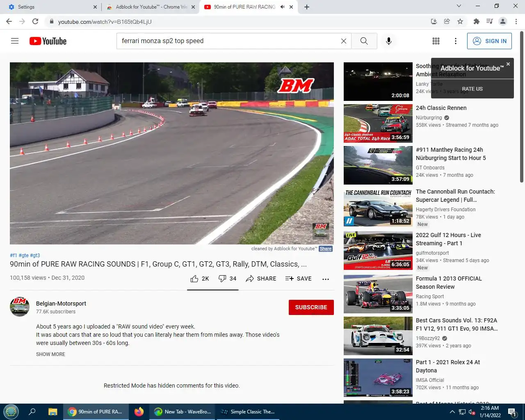The height and width of the screenshot is (420, 525).
Task: Like the video with thumbs up
Action: tap(200, 279)
